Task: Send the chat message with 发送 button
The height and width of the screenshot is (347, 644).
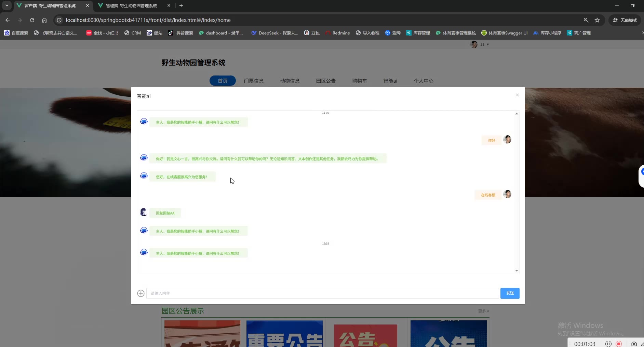Action: tap(510, 293)
